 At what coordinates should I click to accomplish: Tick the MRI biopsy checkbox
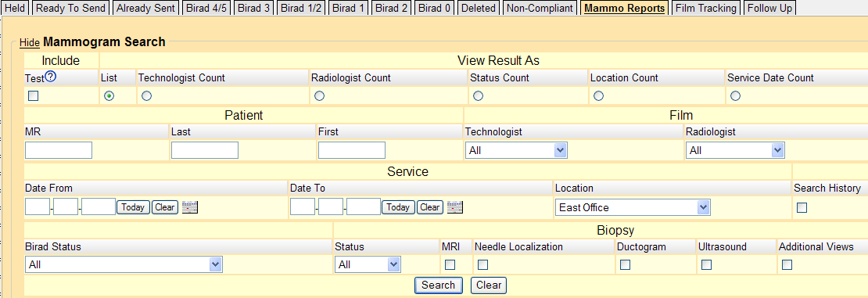pyautogui.click(x=450, y=265)
